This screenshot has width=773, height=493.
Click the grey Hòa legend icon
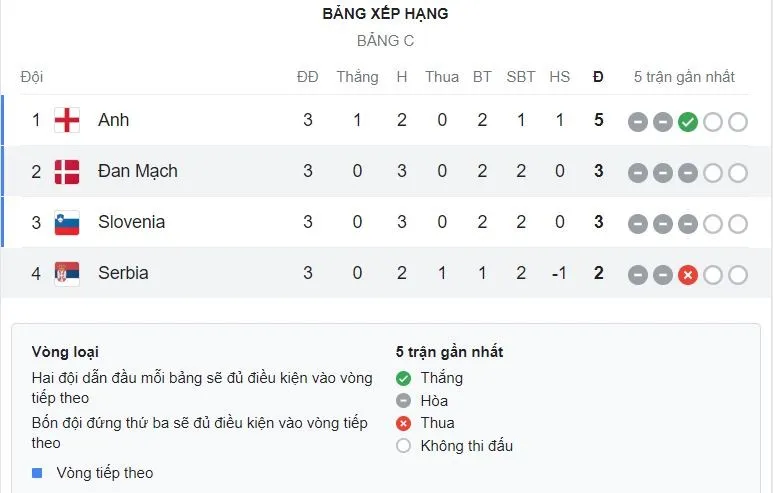403,401
